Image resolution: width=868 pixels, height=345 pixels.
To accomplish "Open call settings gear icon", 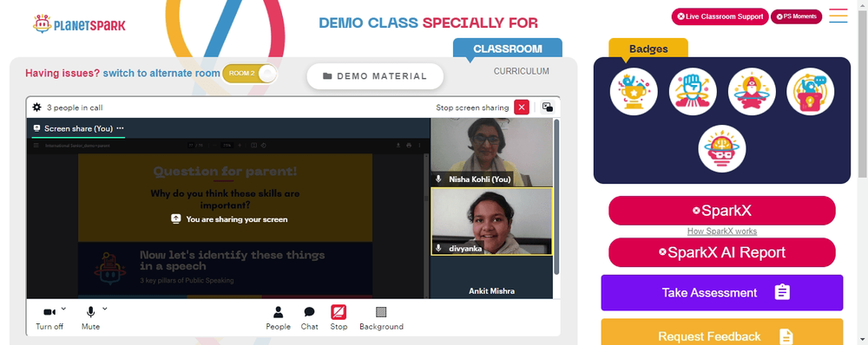I will [37, 107].
